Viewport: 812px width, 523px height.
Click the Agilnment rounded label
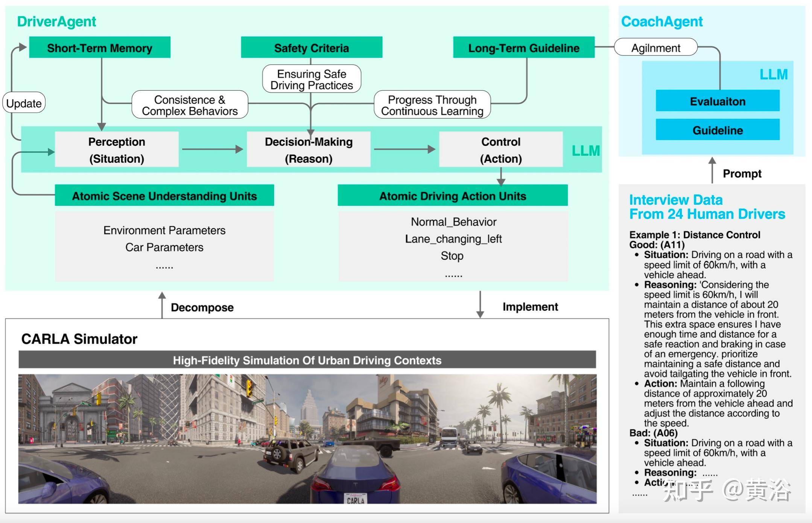[655, 48]
